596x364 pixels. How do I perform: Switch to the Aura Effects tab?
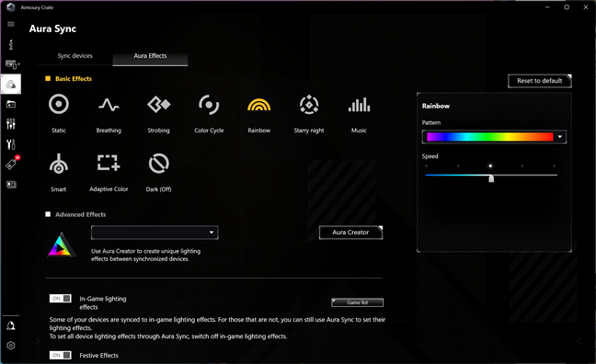[150, 56]
